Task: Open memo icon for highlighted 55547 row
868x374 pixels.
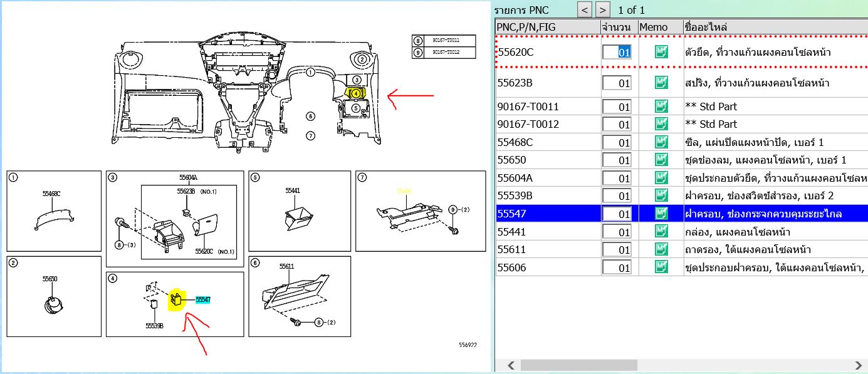Action: [661, 214]
